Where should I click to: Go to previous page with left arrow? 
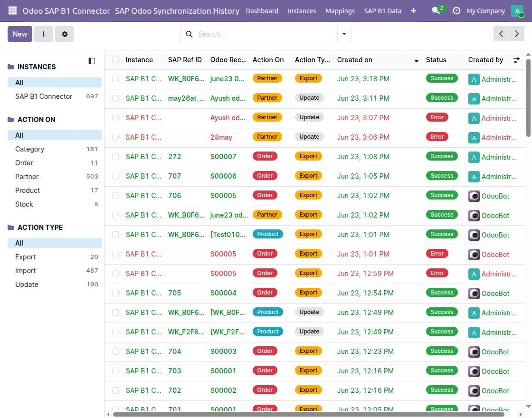click(x=501, y=34)
